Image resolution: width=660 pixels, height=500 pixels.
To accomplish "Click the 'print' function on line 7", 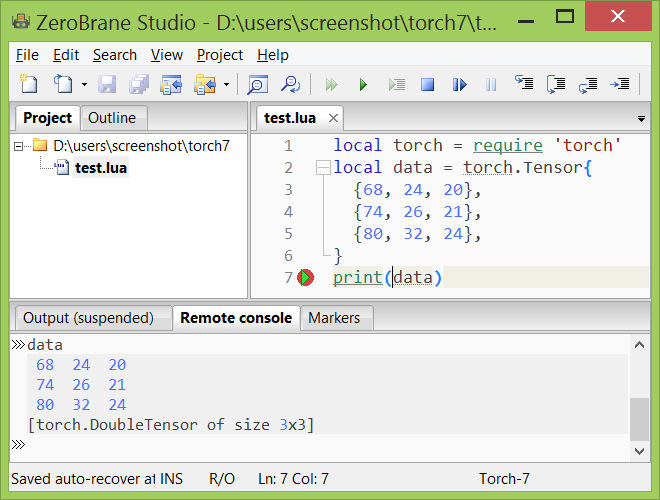I will pos(357,278).
